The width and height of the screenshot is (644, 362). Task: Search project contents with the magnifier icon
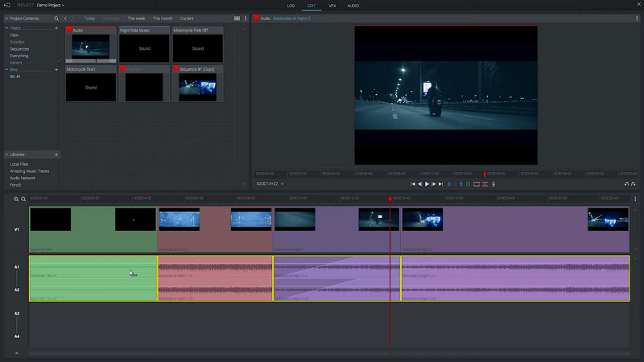(x=56, y=19)
